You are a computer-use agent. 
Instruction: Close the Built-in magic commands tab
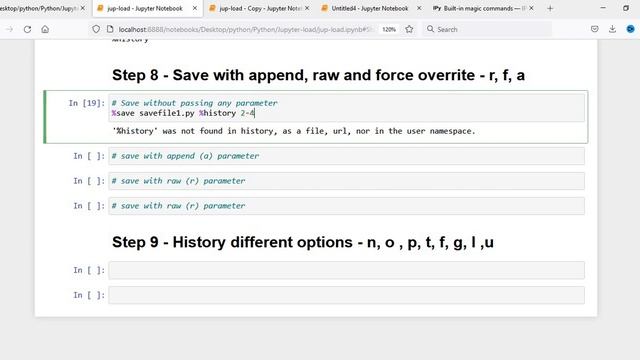coord(531,8)
